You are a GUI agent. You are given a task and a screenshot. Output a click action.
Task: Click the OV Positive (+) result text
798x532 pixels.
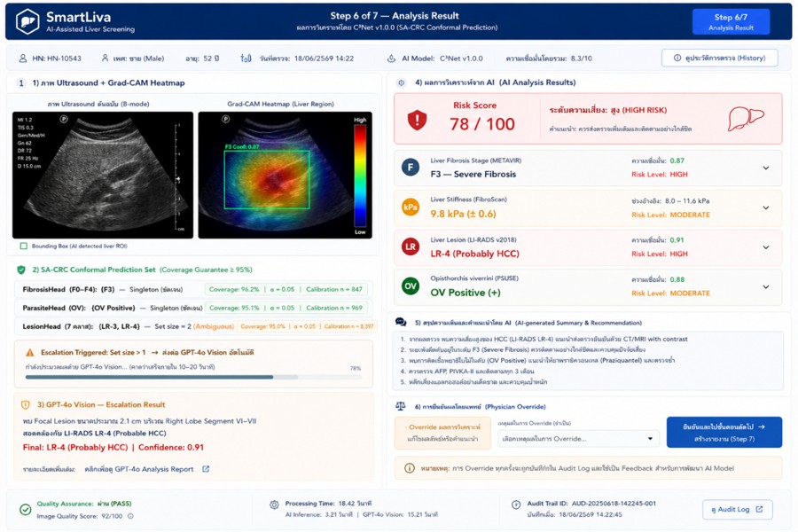[465, 293]
